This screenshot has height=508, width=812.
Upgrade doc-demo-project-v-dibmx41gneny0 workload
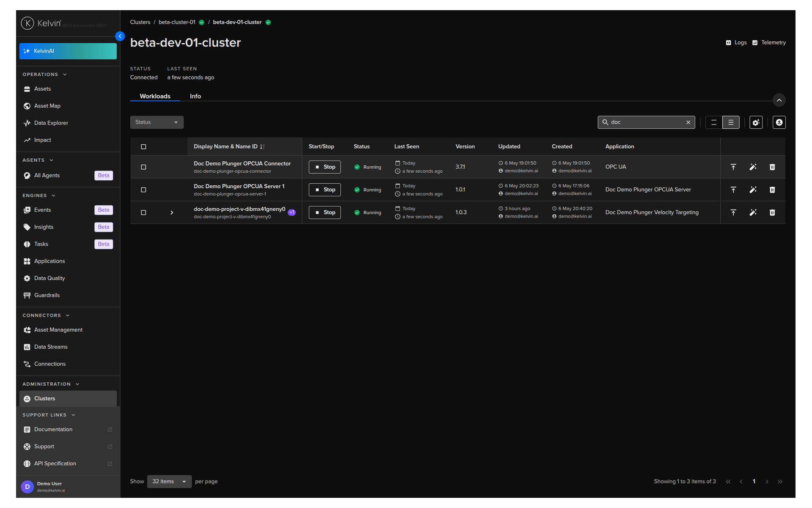click(x=733, y=213)
